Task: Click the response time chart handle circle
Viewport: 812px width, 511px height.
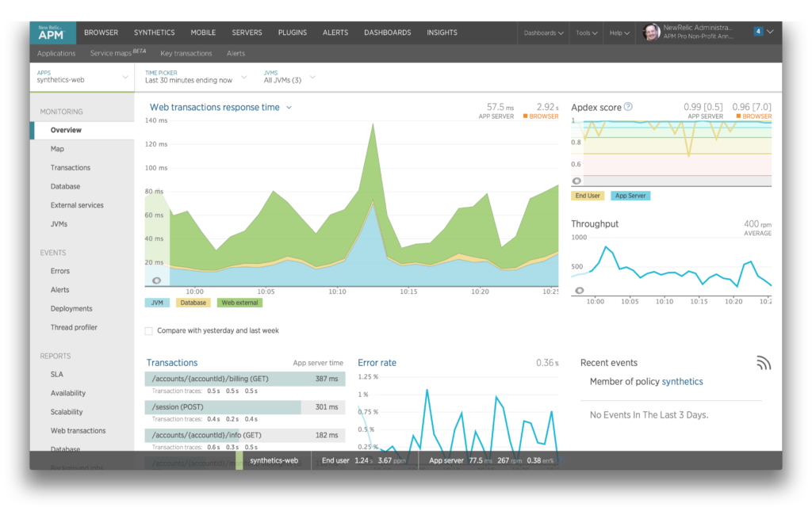Action: [156, 280]
